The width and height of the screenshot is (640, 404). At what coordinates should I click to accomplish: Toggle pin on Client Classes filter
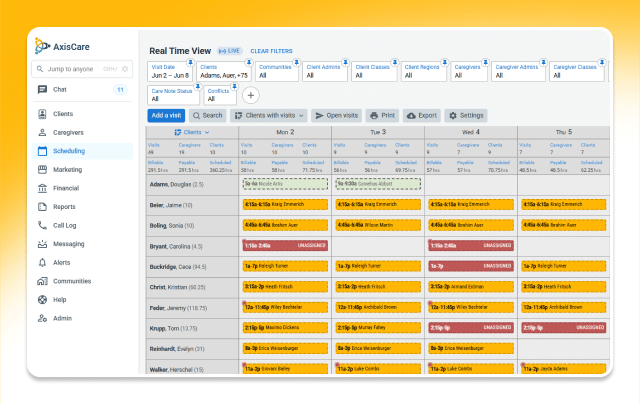(x=395, y=62)
